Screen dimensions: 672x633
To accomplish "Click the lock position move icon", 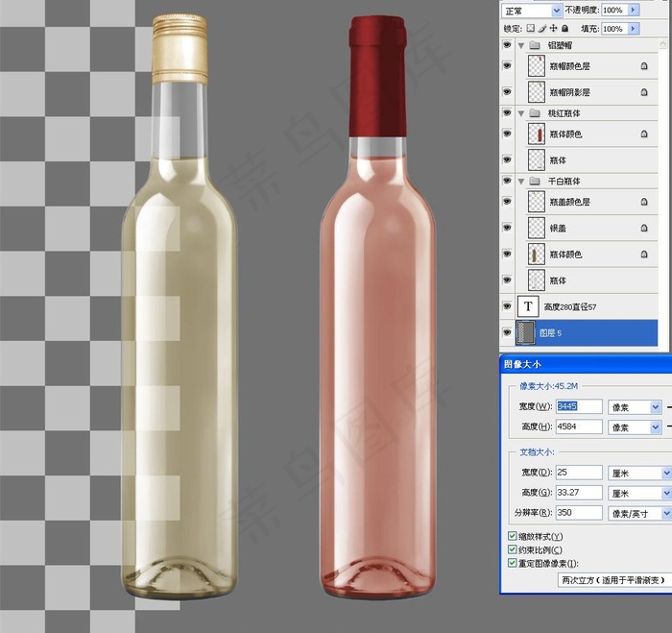I will pyautogui.click(x=553, y=28).
